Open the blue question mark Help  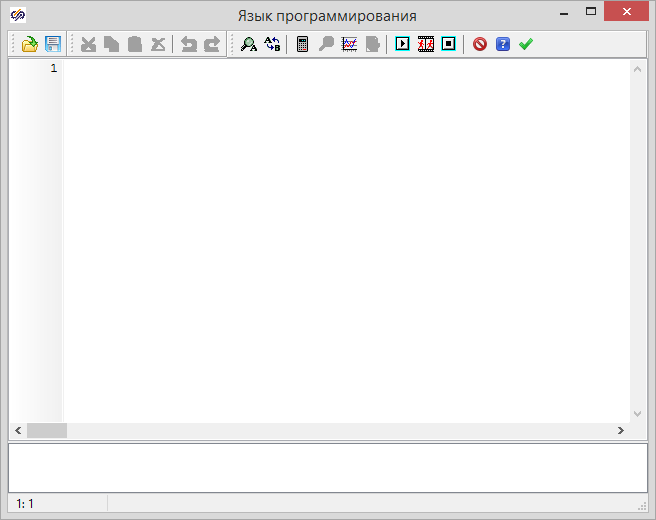pyautogui.click(x=503, y=44)
